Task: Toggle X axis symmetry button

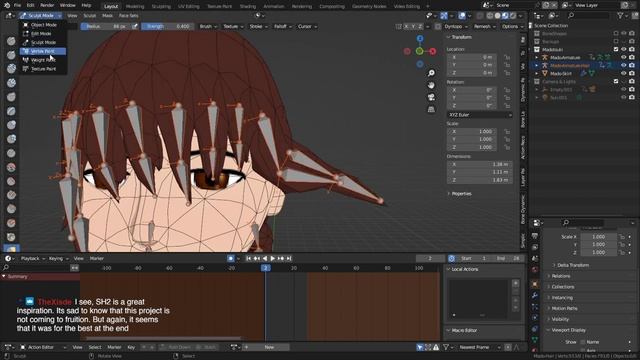Action: [x=406, y=26]
